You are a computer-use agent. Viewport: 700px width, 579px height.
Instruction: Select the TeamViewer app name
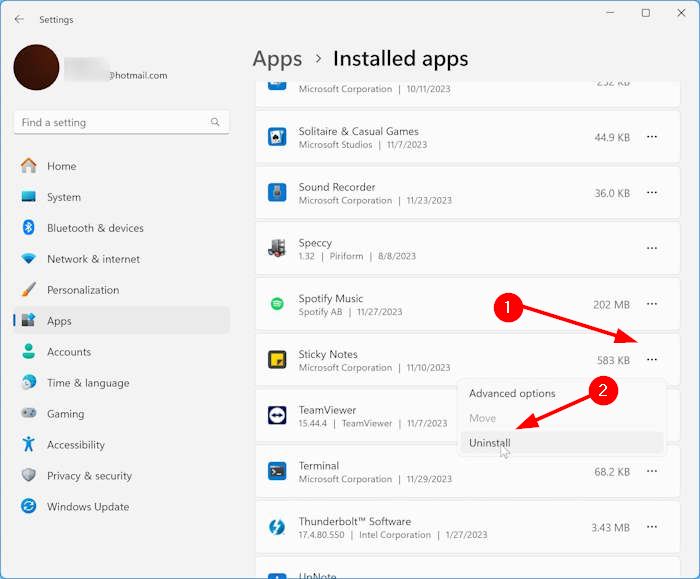point(327,410)
